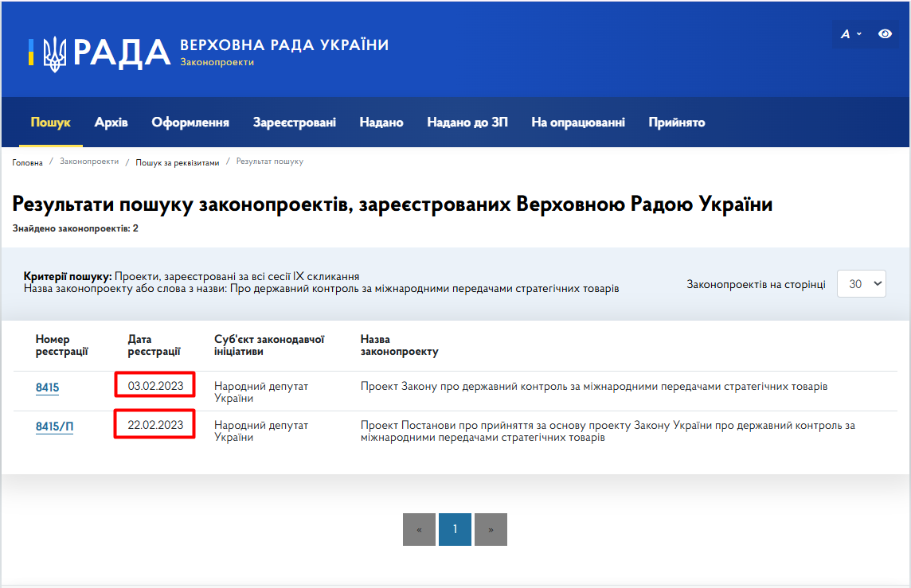Click 'Знайдено законопроектів: 2' text
The height and width of the screenshot is (588, 911).
tap(76, 228)
